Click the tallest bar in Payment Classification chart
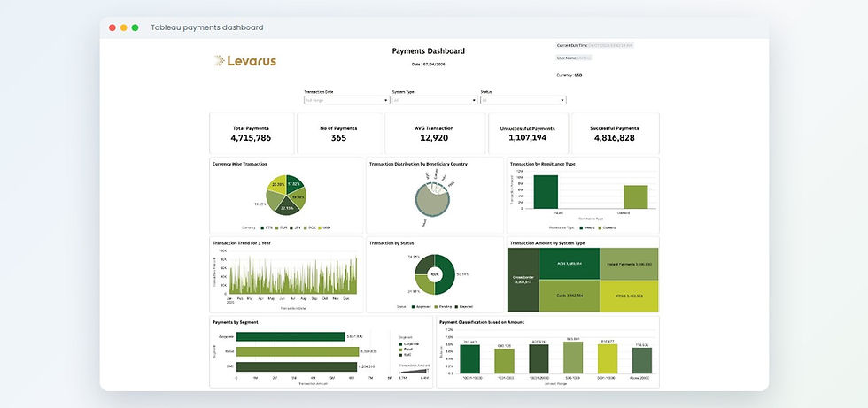 click(573, 358)
